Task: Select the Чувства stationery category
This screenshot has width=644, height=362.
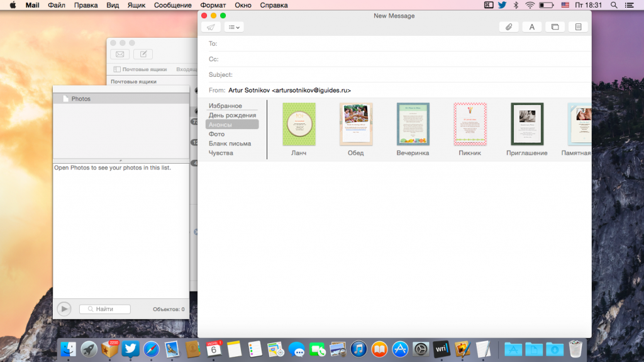Action: tap(221, 153)
